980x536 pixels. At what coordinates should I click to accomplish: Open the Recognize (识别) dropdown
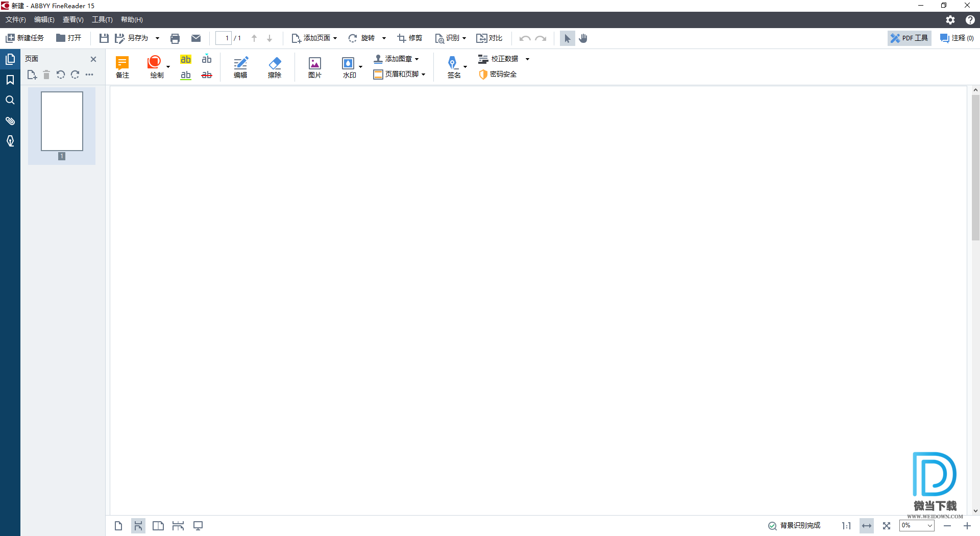pos(450,38)
